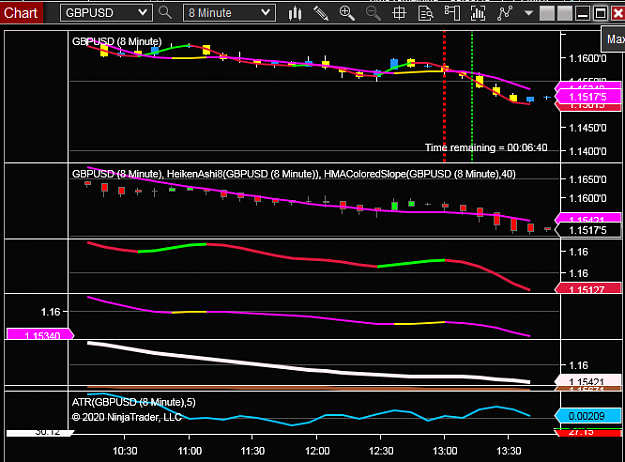
Task: Click the red 1.15127 price marker
Action: 588,289
